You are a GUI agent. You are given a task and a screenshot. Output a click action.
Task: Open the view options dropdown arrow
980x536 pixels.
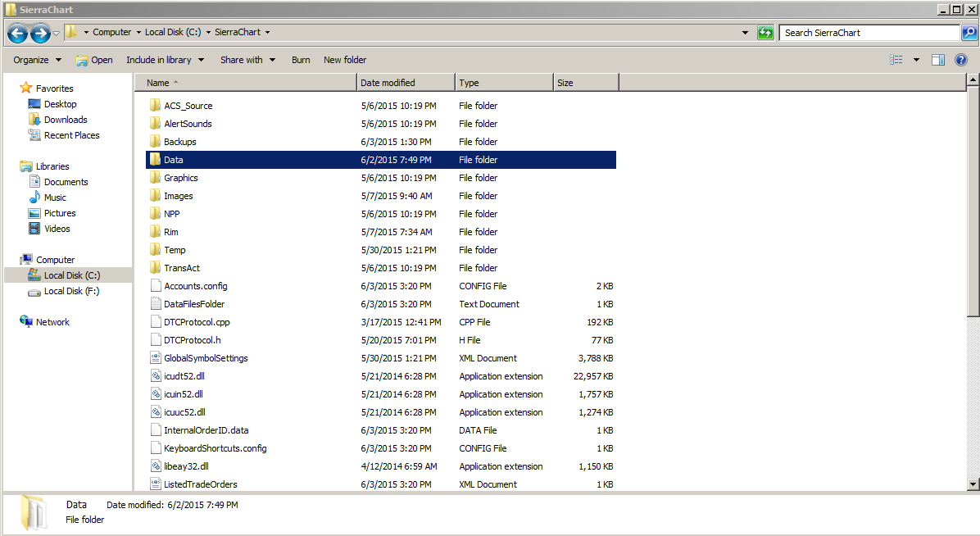pyautogui.click(x=916, y=60)
